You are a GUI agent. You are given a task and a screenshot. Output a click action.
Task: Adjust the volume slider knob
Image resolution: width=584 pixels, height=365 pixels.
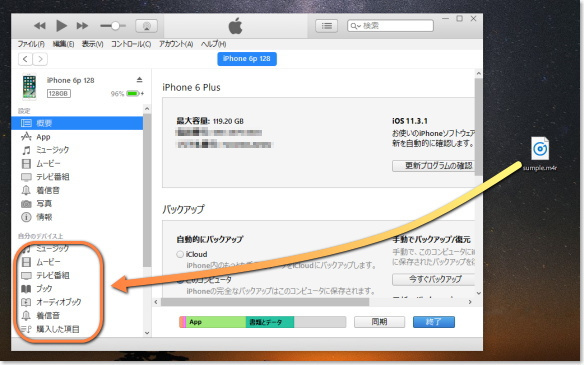(x=115, y=26)
